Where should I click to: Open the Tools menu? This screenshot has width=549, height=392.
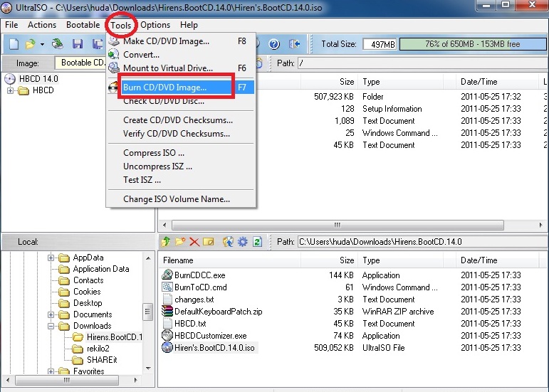pyautogui.click(x=121, y=25)
